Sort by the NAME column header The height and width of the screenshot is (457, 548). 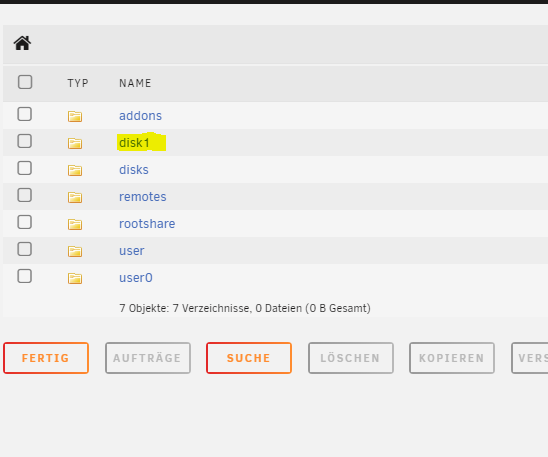[135, 83]
